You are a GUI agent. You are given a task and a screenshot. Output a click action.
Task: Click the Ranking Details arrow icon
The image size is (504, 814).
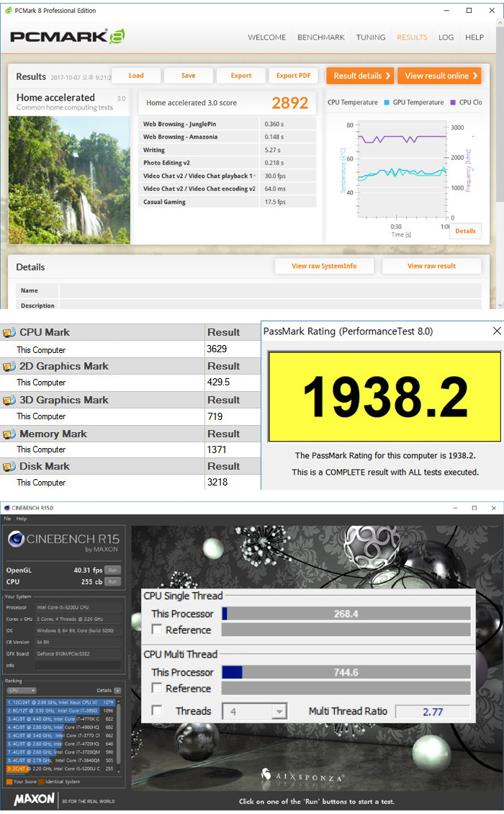(117, 690)
